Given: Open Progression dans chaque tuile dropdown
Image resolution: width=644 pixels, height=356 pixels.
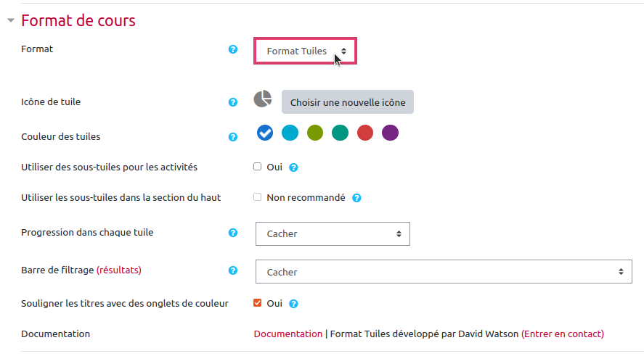Looking at the screenshot, I should 333,233.
